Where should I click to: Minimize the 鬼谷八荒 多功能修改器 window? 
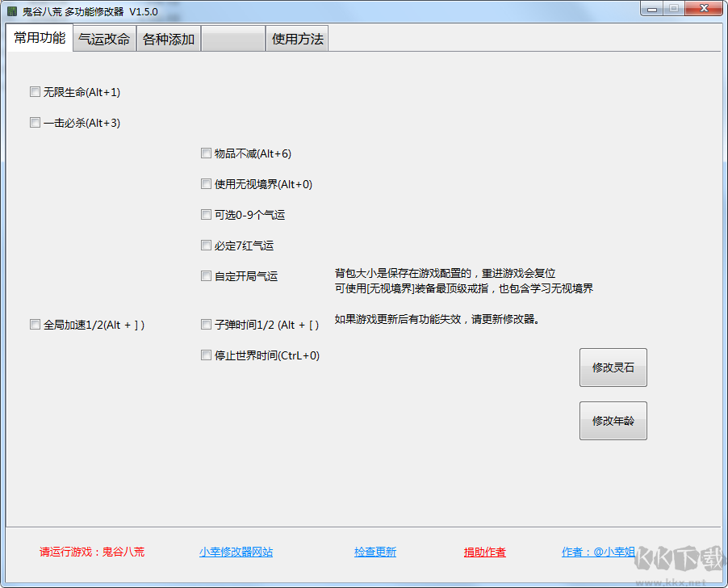652,9
